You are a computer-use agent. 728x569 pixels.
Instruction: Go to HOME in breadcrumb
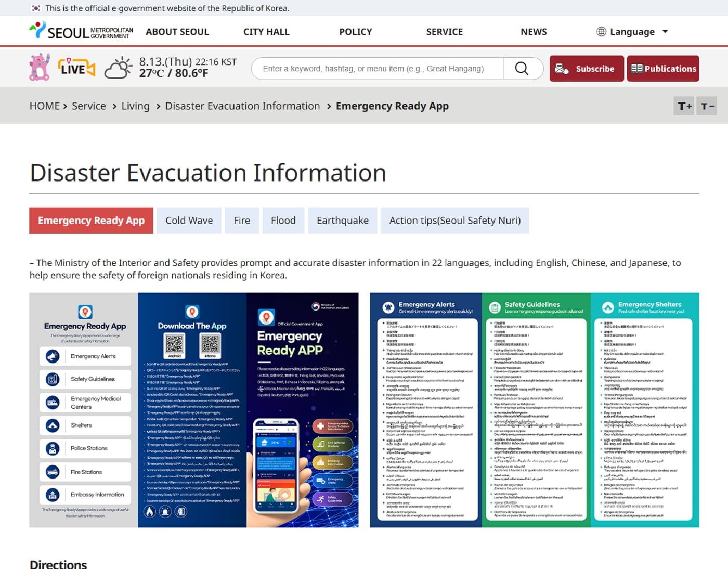[45, 106]
